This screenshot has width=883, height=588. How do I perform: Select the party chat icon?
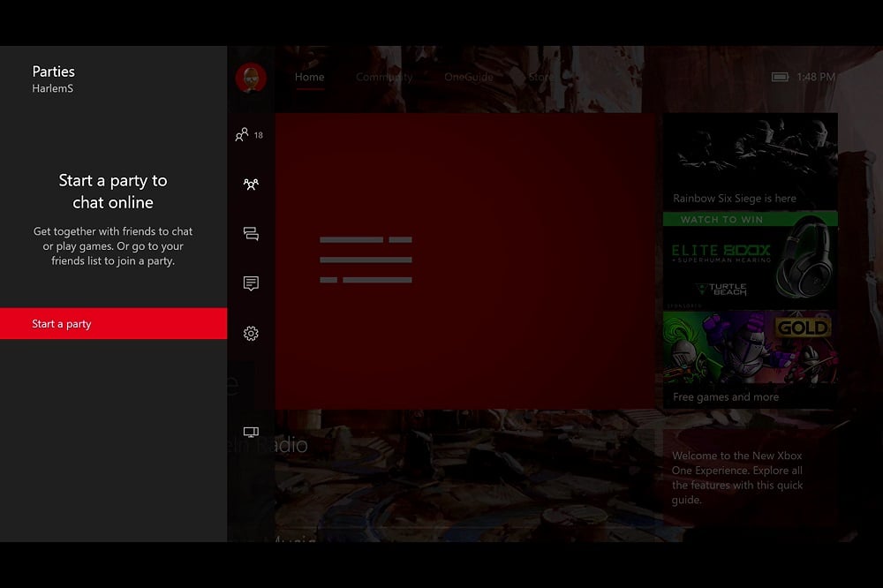pyautogui.click(x=250, y=184)
